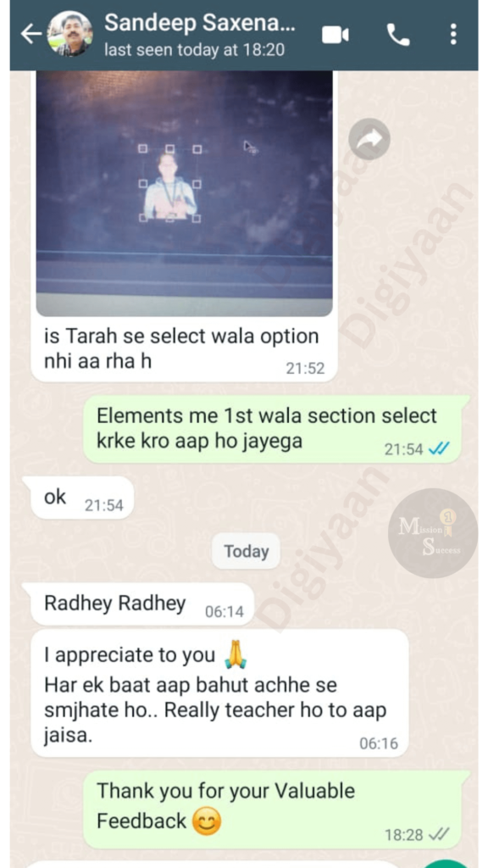Tap the forward arrow beside the shared photo
This screenshot has height=868, width=488.
369,139
